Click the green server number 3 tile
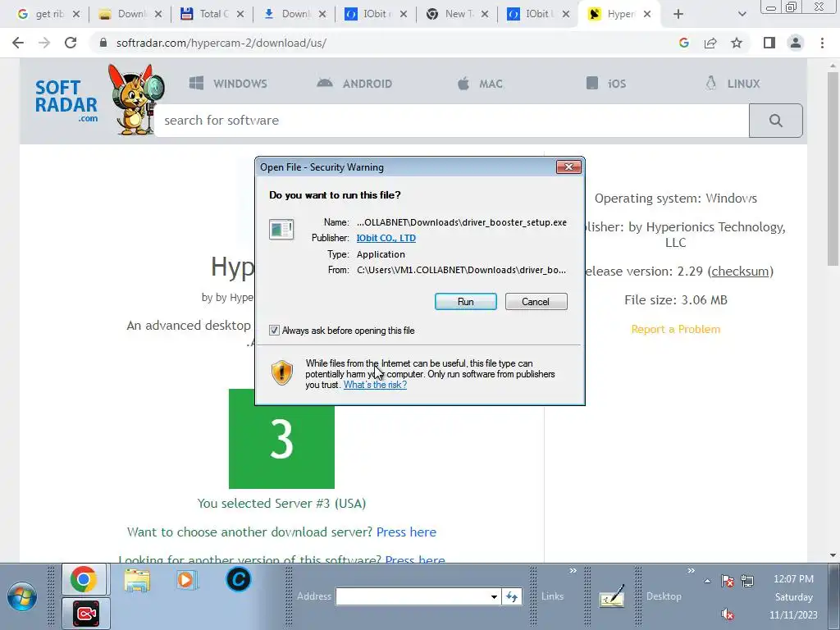The height and width of the screenshot is (630, 840). click(282, 439)
